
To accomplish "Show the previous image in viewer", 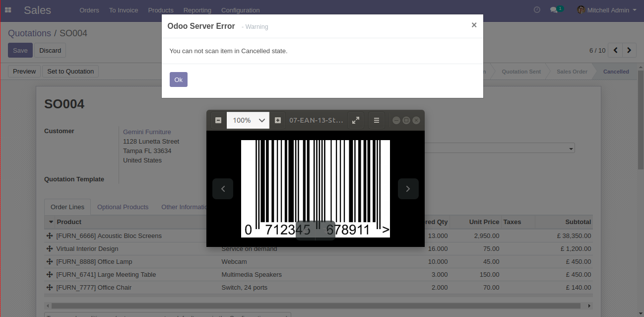I will (223, 189).
